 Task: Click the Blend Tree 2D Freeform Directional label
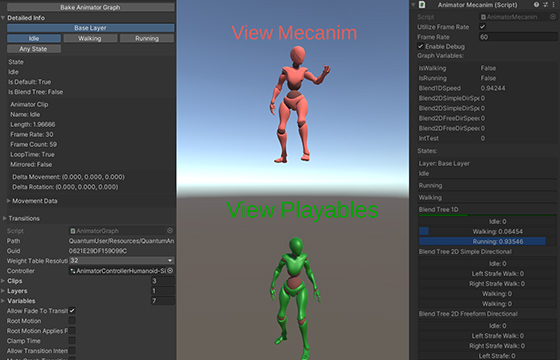(x=468, y=314)
